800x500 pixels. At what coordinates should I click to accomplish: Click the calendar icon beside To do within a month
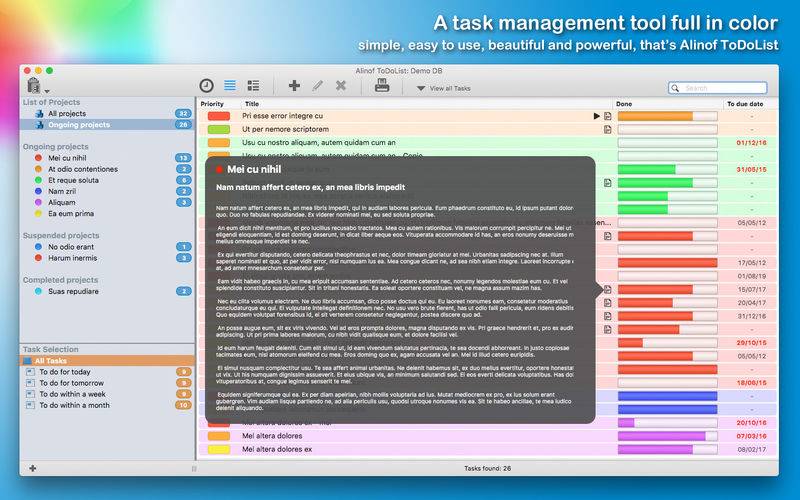pos(30,405)
